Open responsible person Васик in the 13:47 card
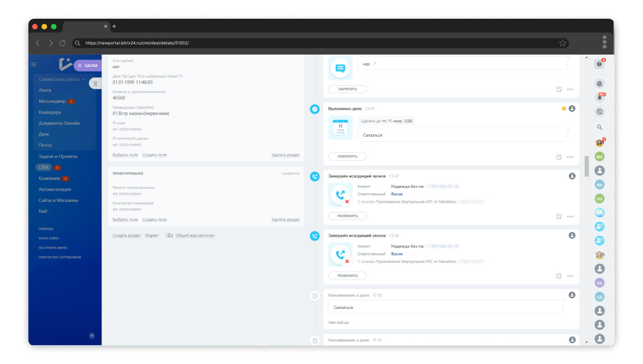643x364 pixels. pyautogui.click(x=397, y=194)
